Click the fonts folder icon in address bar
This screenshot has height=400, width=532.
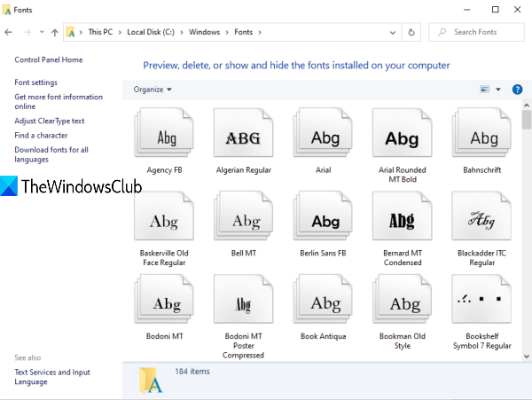point(71,32)
